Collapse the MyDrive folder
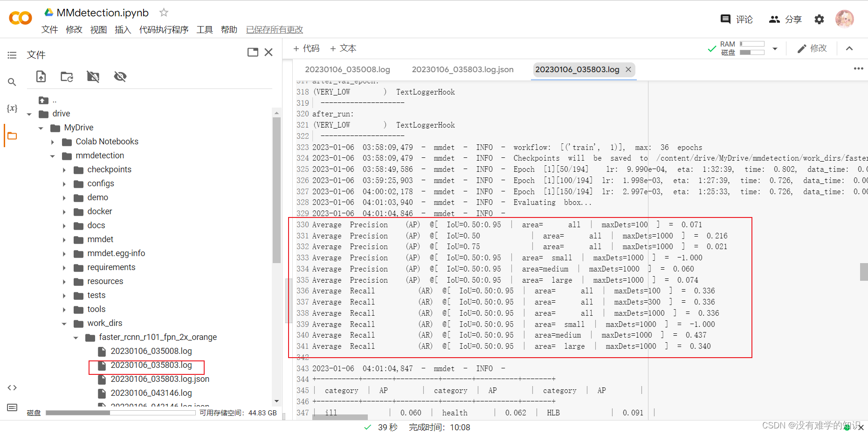This screenshot has width=868, height=434. tap(41, 128)
